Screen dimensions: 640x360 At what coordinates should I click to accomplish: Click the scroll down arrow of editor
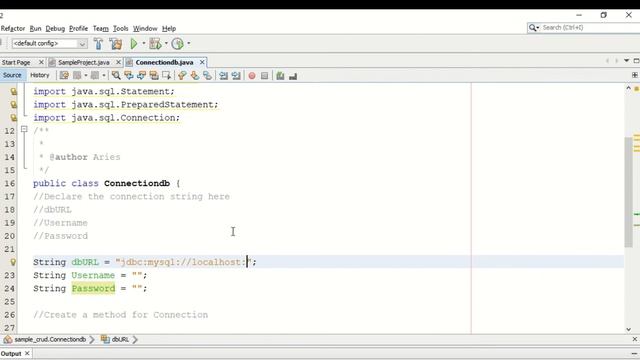[628, 329]
